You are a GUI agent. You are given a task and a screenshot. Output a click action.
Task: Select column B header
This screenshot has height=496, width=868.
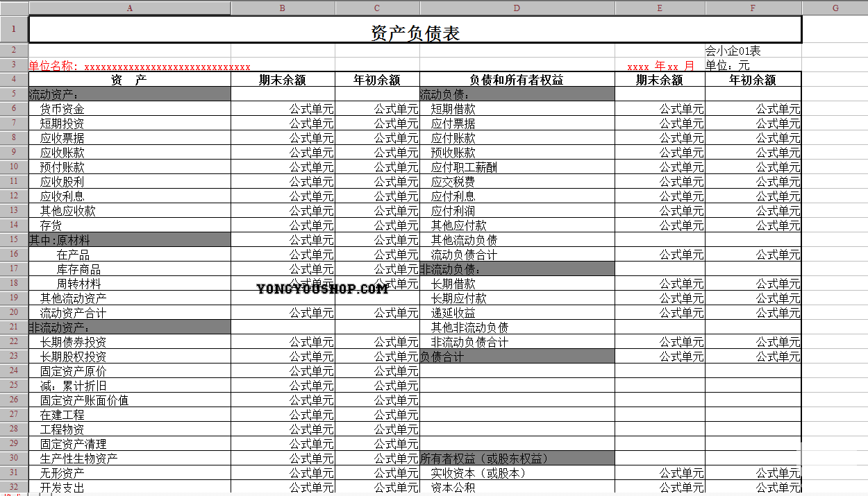pyautogui.click(x=283, y=8)
